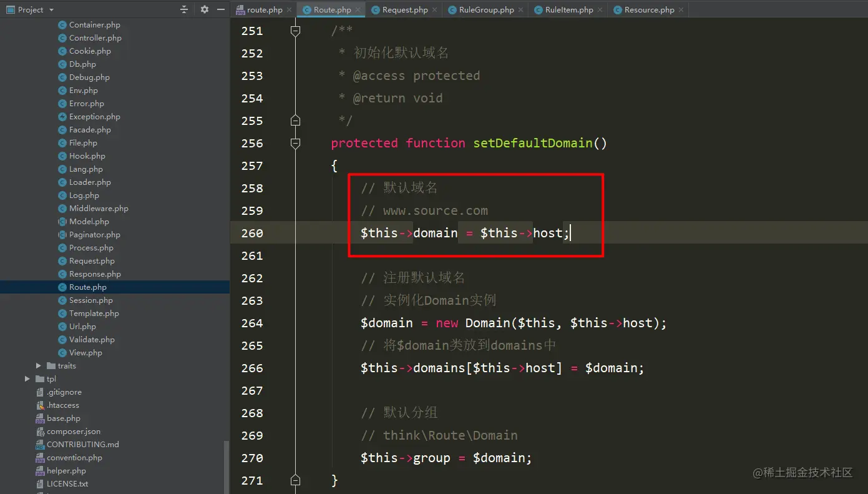This screenshot has height=494, width=868.
Task: Click composer.json file icon
Action: pos(40,432)
